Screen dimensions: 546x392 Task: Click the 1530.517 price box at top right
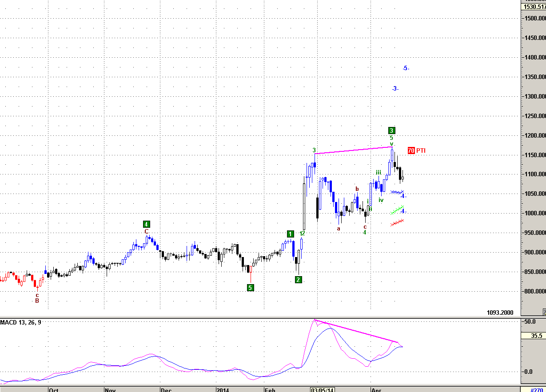click(x=534, y=7)
